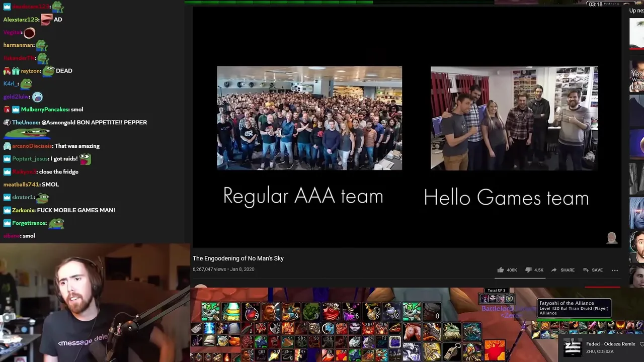Select the green lizard mount icon
The image size is (644, 362).
point(452,331)
